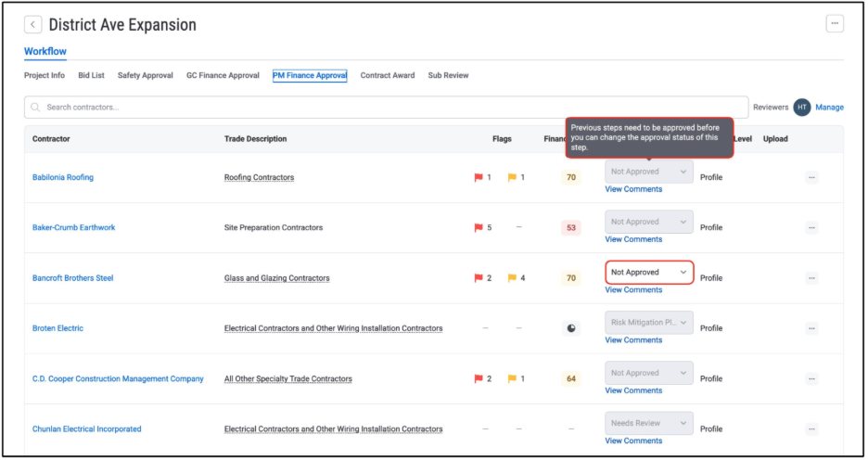Click the Upload column header

775,139
